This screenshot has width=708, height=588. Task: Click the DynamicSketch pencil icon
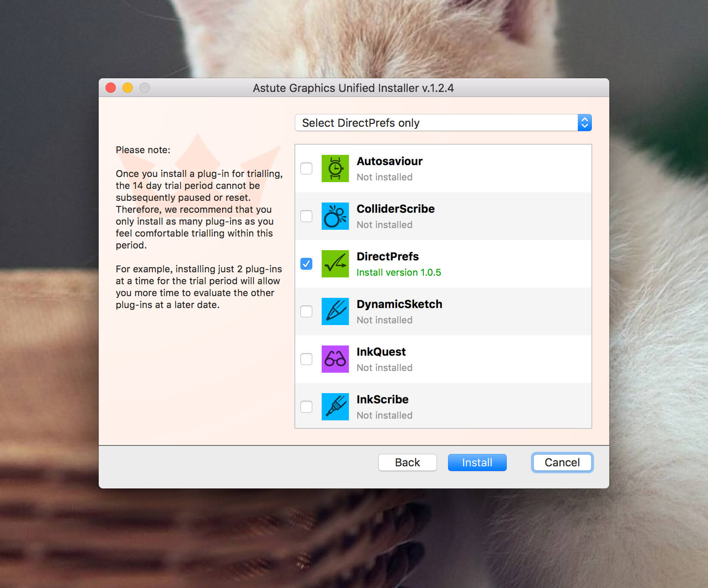coord(335,311)
